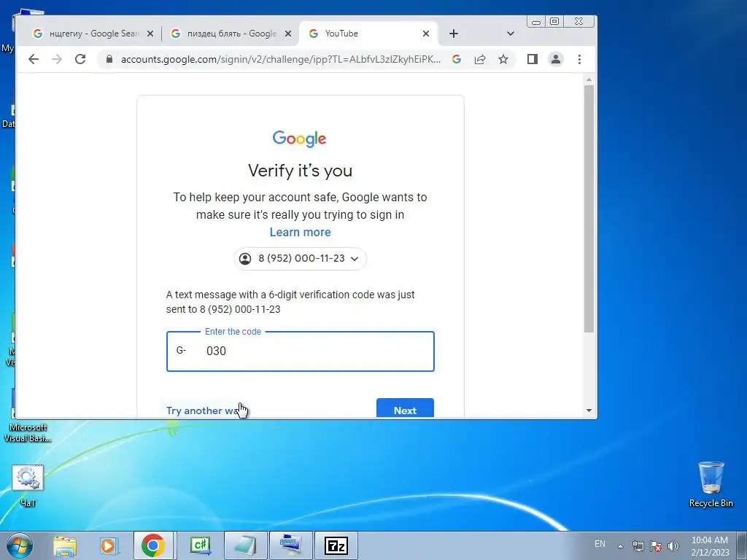Click into the Enter the code field
This screenshot has height=560, width=747.
point(300,351)
